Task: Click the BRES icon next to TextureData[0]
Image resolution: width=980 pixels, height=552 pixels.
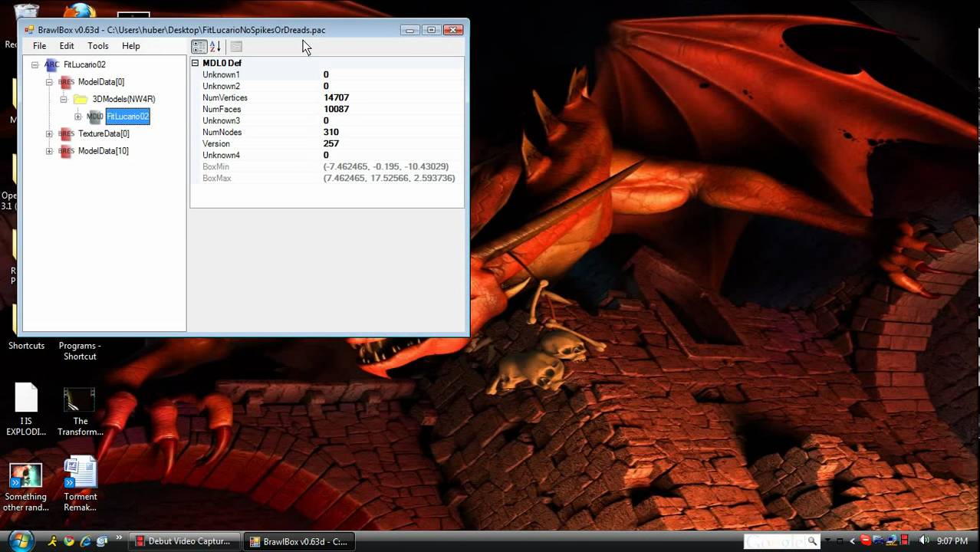Action: click(66, 133)
